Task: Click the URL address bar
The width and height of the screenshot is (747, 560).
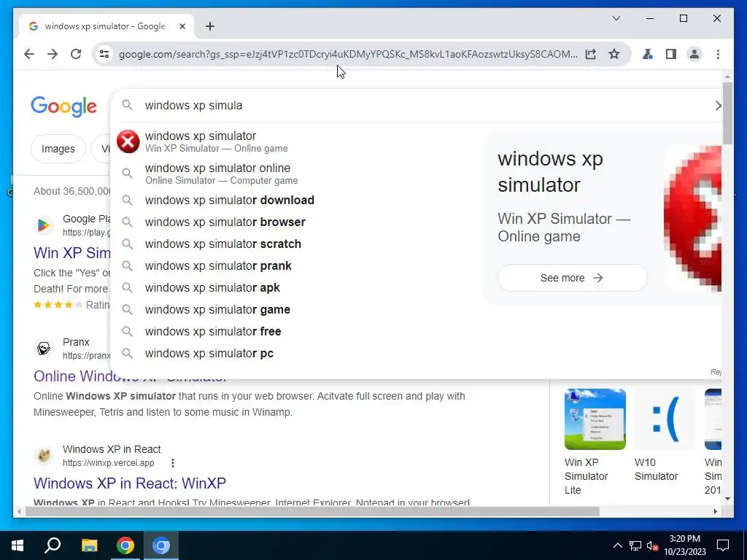Action: pos(348,54)
